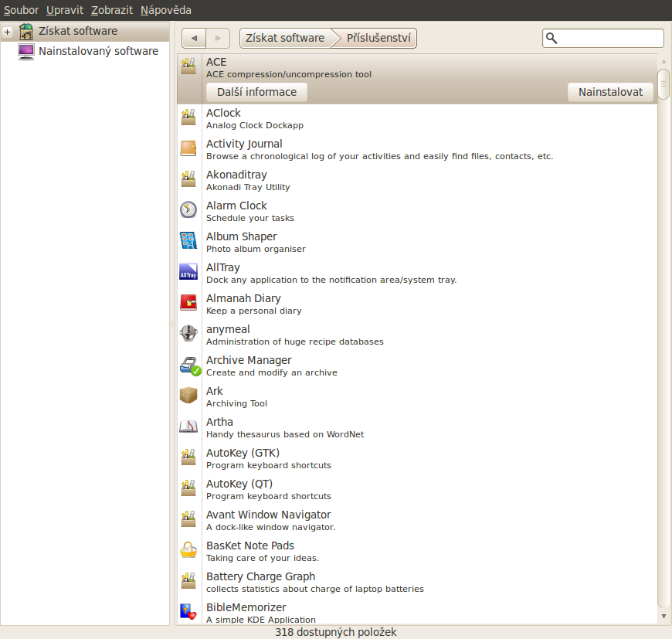Select Nainstalovaný software in the sidebar

click(85, 52)
